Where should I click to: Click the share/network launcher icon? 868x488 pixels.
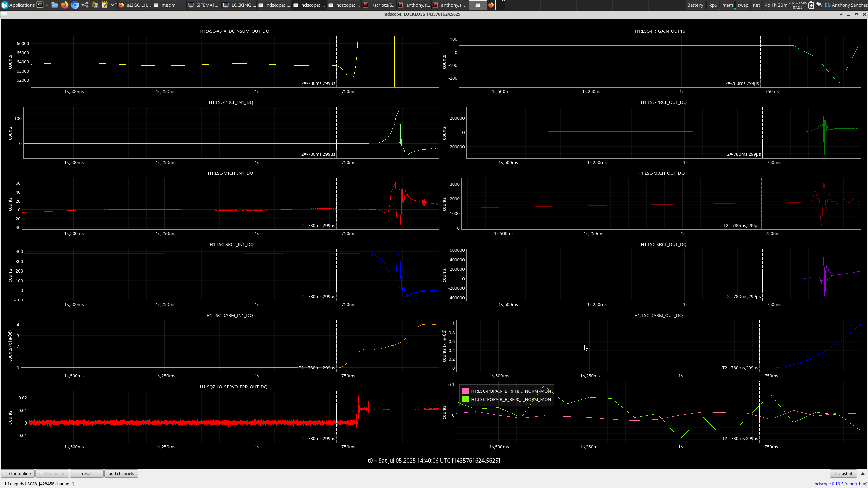tap(85, 5)
